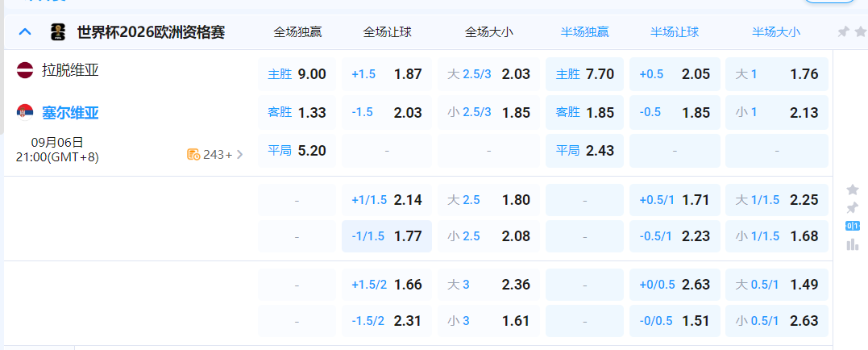Open the live scoreboard icon
Screen dimensions: 868x350
pos(853,226)
